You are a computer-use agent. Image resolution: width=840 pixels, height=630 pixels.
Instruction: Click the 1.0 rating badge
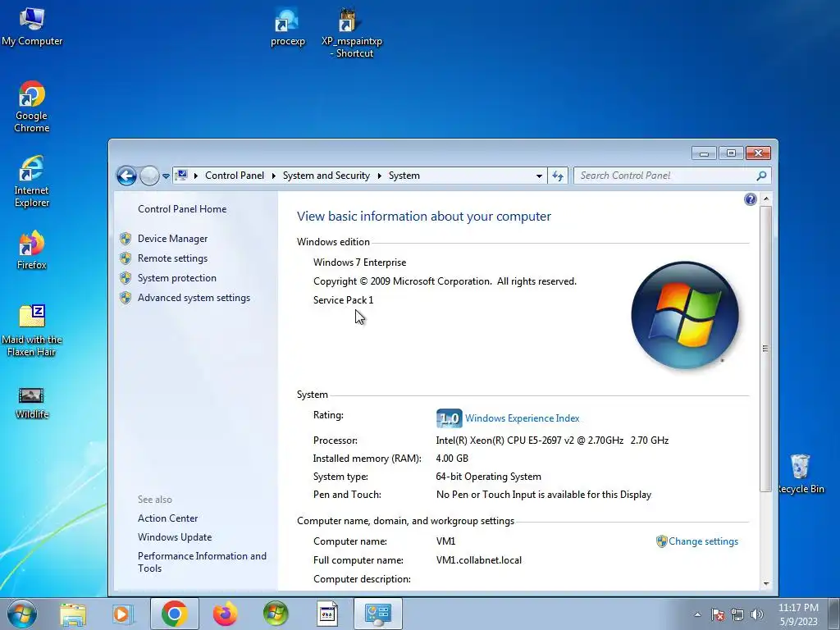[449, 418]
